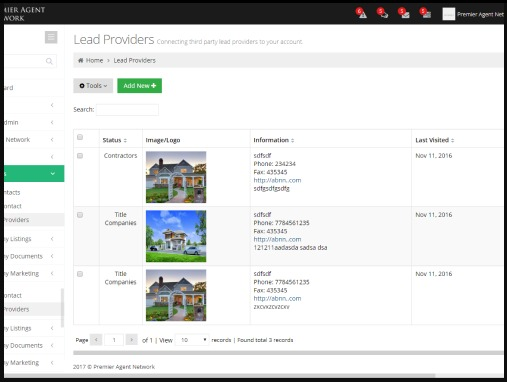Open the fourth notification icon beside avatar
Viewport: 507px width, 382px height.
coord(425,13)
